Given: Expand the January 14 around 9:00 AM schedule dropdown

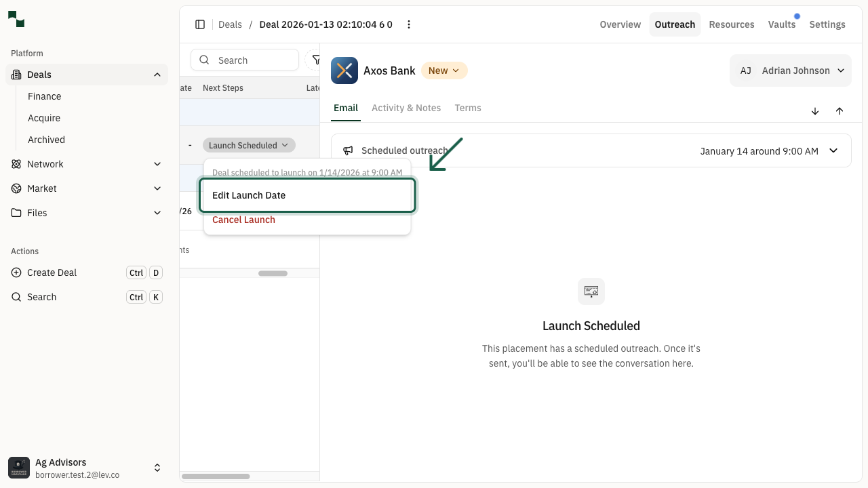Looking at the screenshot, I should tap(833, 150).
